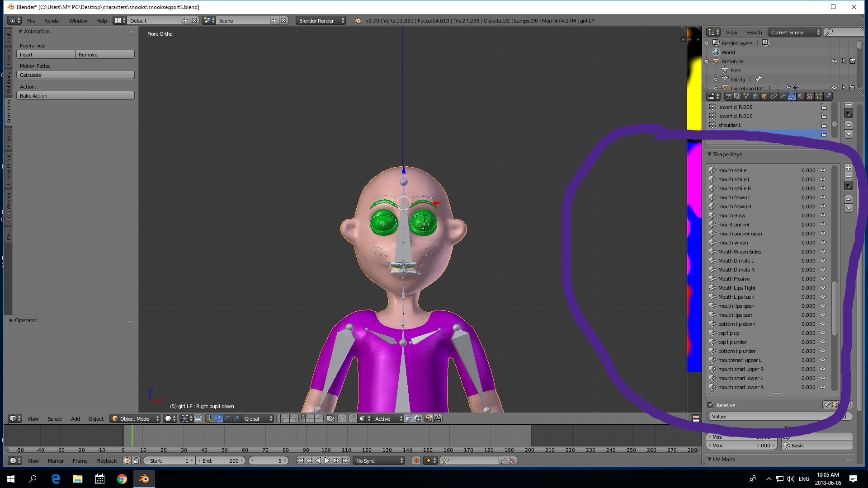Viewport: 868px width, 488px height.
Task: Open the Material properties tab (sphere icon)
Action: (801, 96)
